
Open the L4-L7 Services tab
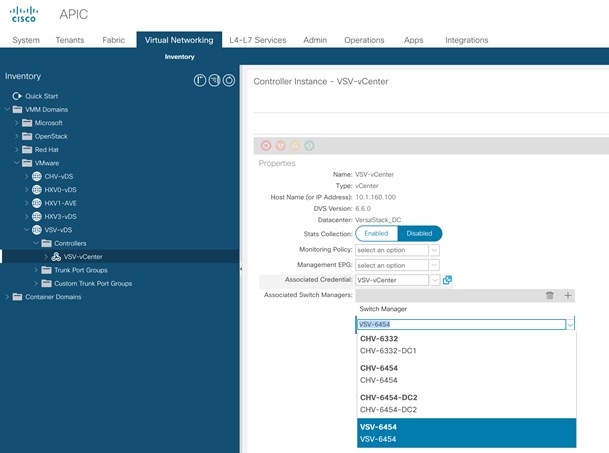click(258, 40)
